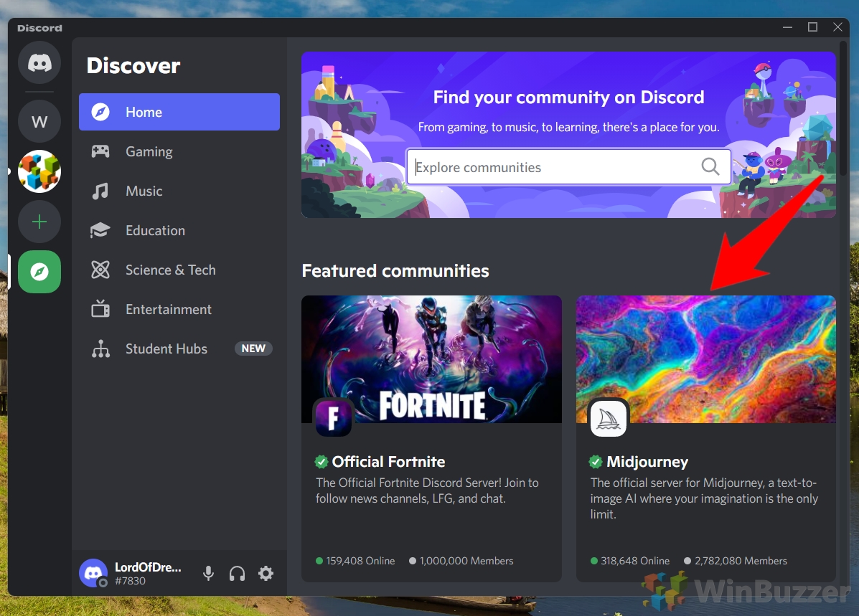Click '2,782,080 Members' on Midjourney card
Screen dimensions: 859x616
tap(741, 561)
